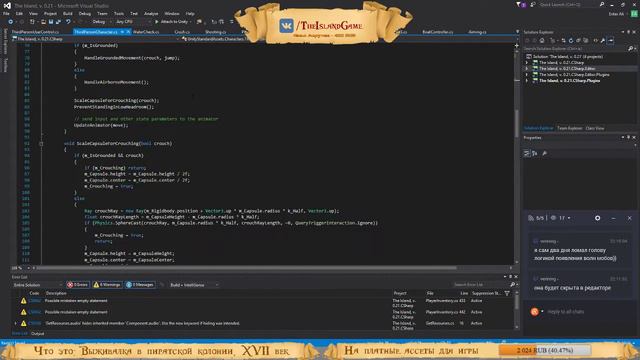Image resolution: width=640 pixels, height=360 pixels.
Task: Click Categorized icon in Properties panel
Action: [527, 153]
